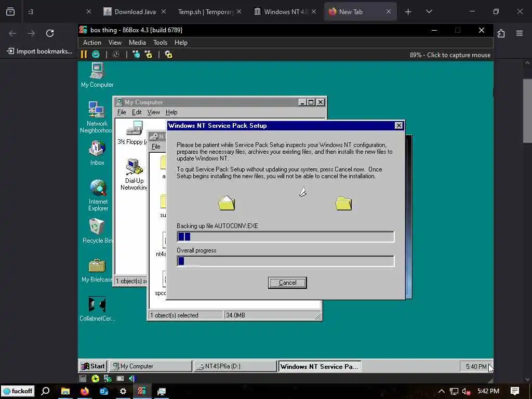
Task: Click muted volume icon in system tray
Action: pyautogui.click(x=466, y=392)
